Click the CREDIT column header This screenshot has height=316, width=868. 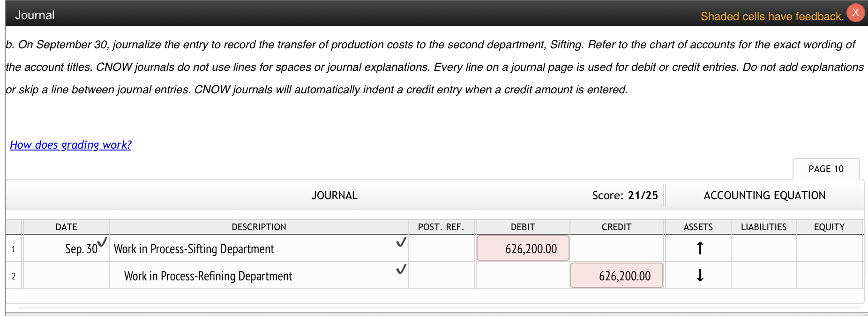click(x=617, y=227)
